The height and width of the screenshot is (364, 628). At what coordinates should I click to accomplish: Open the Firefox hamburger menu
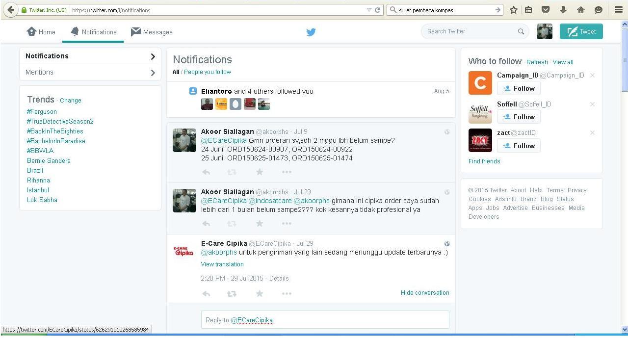[619, 10]
